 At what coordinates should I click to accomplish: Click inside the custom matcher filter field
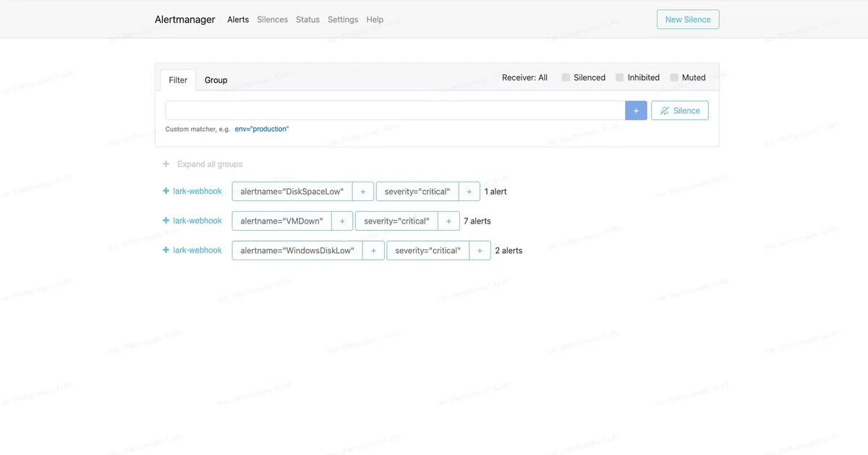(394, 110)
